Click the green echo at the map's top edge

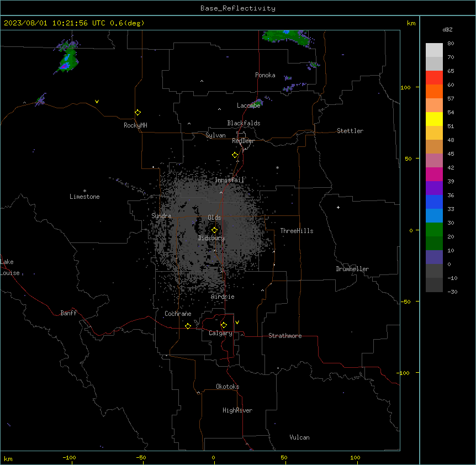[287, 38]
